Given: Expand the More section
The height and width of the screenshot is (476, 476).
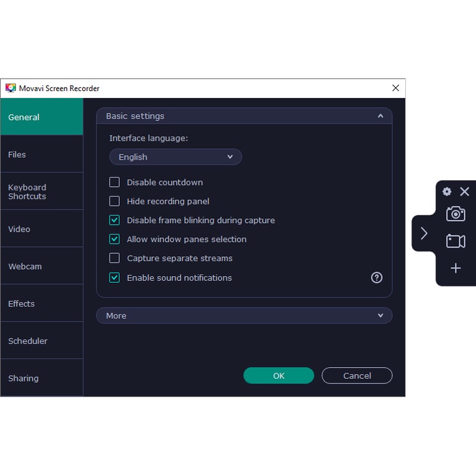Looking at the screenshot, I should click(244, 316).
